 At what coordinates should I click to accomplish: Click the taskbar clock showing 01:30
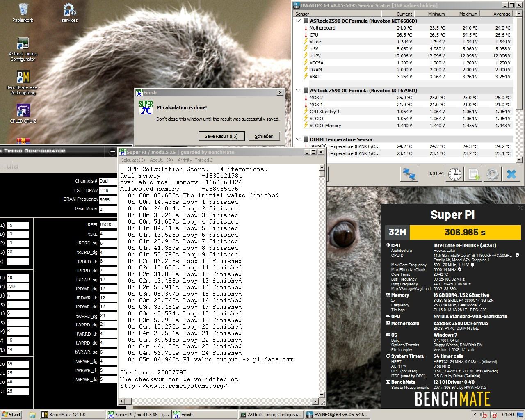508,415
